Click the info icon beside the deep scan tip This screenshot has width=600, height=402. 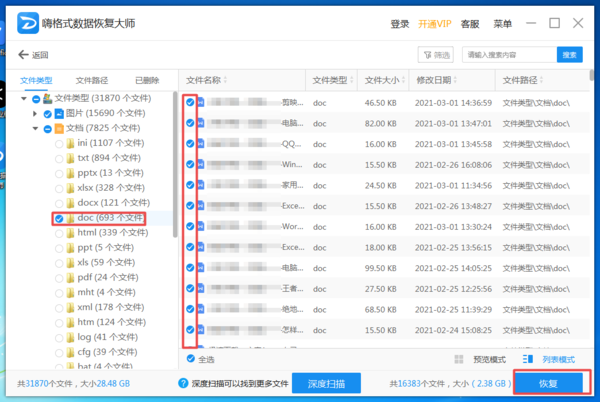pyautogui.click(x=183, y=383)
